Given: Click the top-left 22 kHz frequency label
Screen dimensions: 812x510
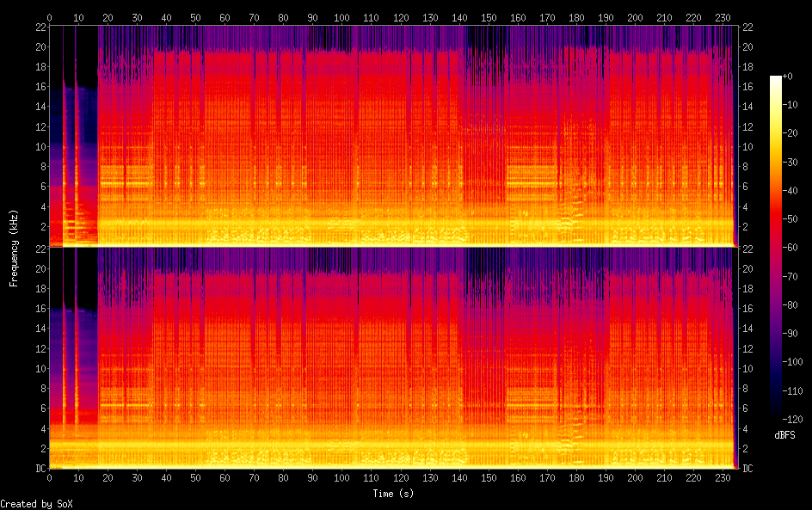Looking at the screenshot, I should click(x=39, y=27).
